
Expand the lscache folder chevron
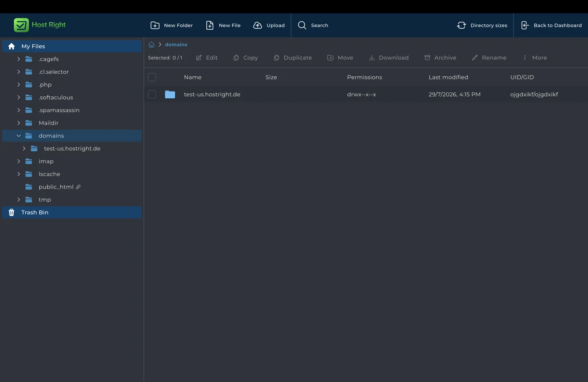coord(18,174)
